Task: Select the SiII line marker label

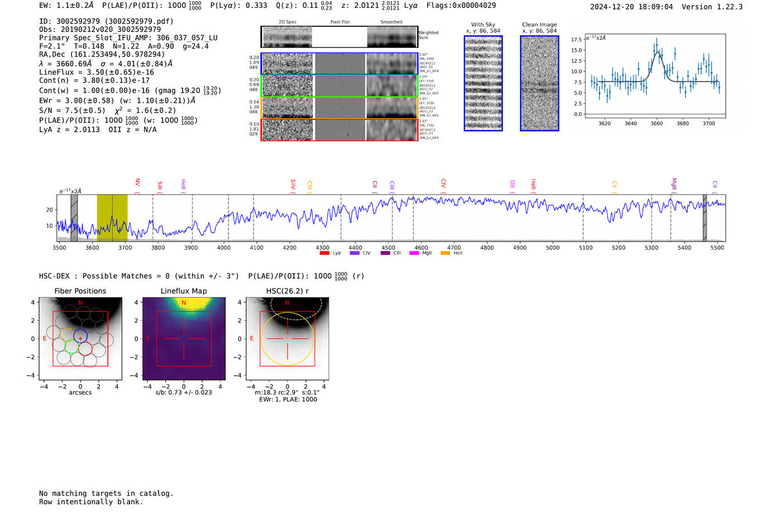Action: point(160,185)
